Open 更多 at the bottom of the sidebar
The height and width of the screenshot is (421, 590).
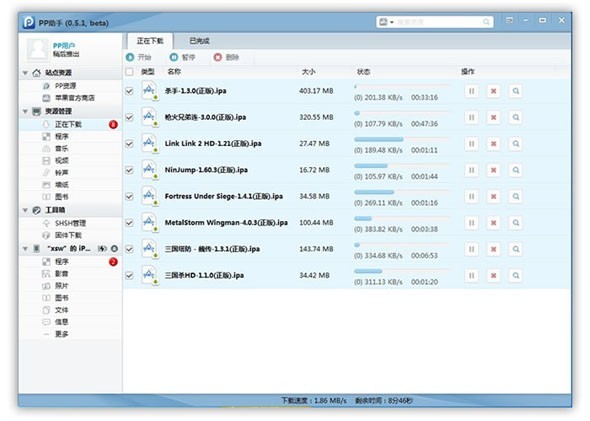(62, 334)
